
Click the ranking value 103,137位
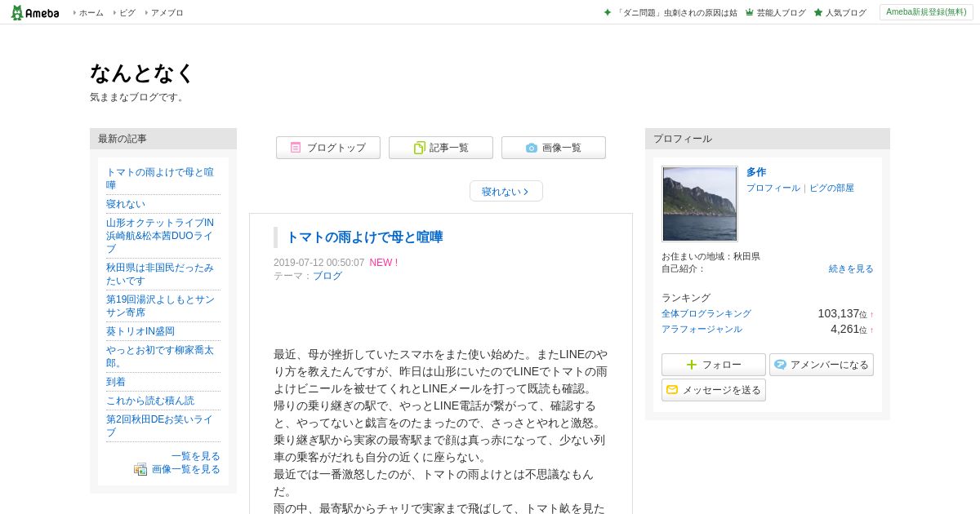(x=842, y=313)
